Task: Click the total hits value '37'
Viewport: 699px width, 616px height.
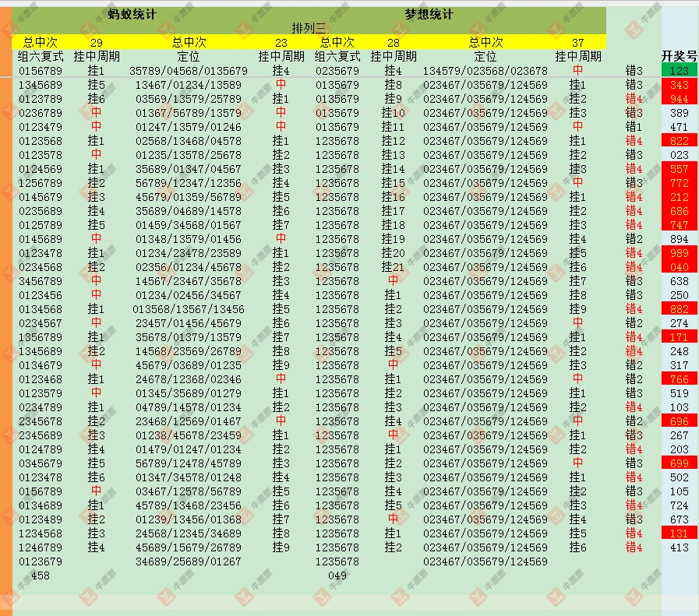Action: tap(577, 43)
